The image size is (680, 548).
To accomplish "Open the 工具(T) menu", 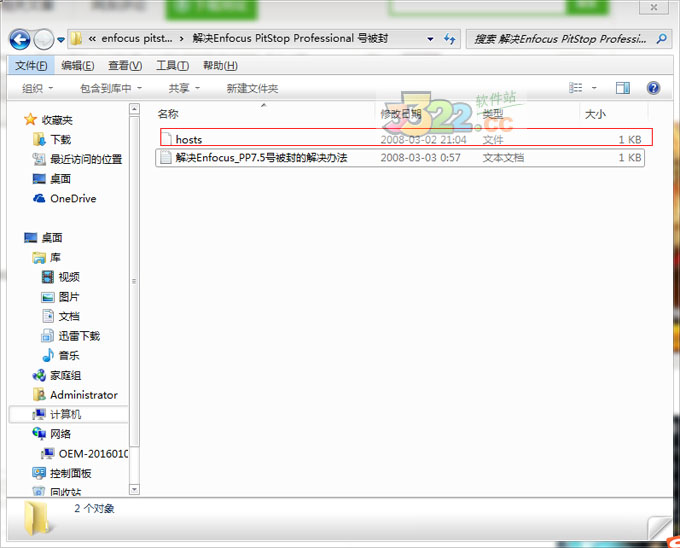I will point(172,65).
